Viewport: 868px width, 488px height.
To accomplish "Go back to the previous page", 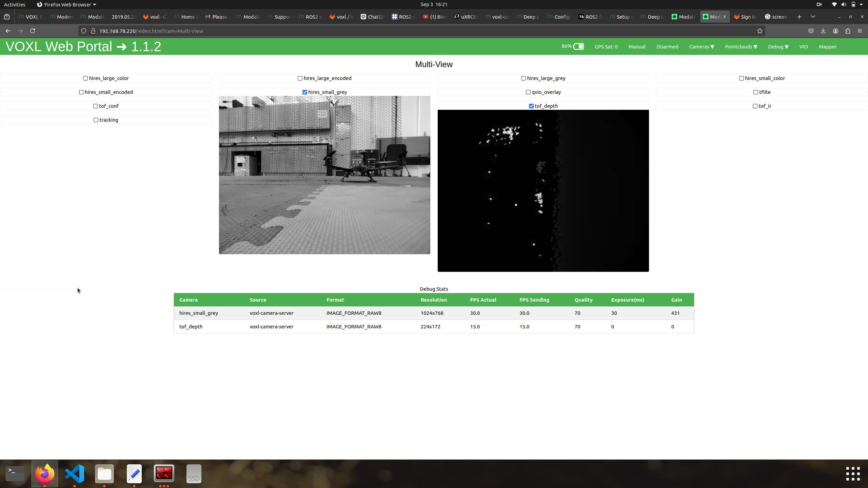I will 8,31.
